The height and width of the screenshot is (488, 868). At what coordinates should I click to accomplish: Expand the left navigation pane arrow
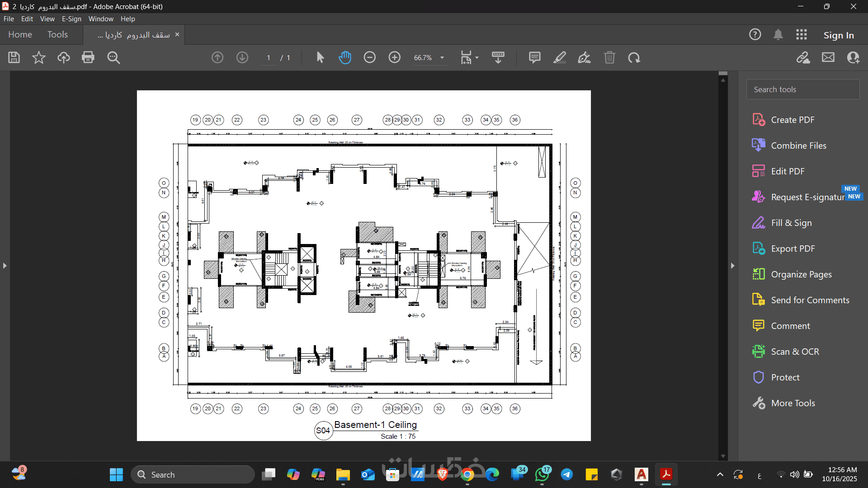[x=5, y=266]
